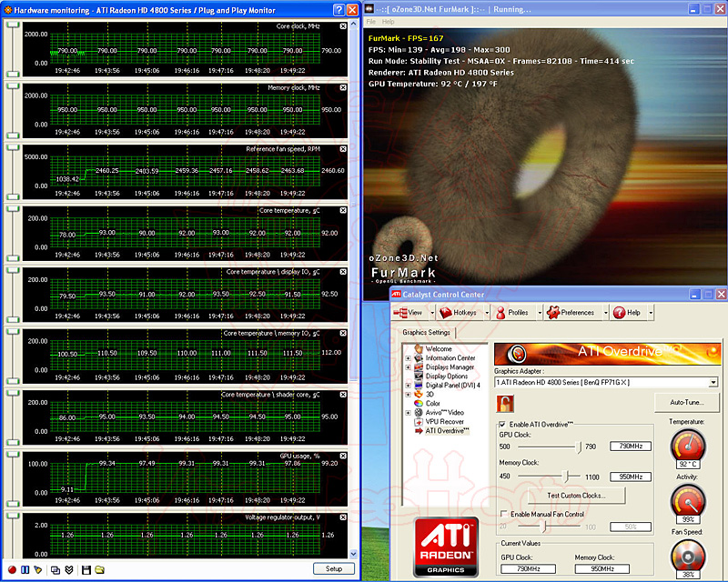Click the View toolbar button in Catalyst Control Center
Viewport: 728px width, 582px height.
click(409, 313)
